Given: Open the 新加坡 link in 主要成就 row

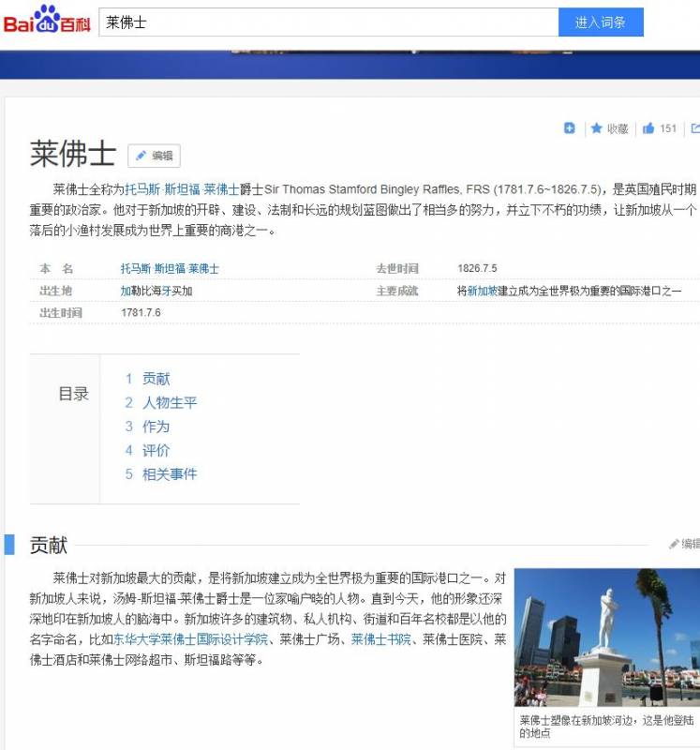Looking at the screenshot, I should [x=482, y=291].
